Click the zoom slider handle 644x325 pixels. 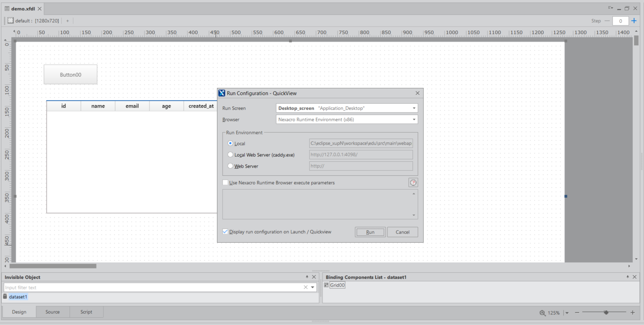(x=606, y=313)
